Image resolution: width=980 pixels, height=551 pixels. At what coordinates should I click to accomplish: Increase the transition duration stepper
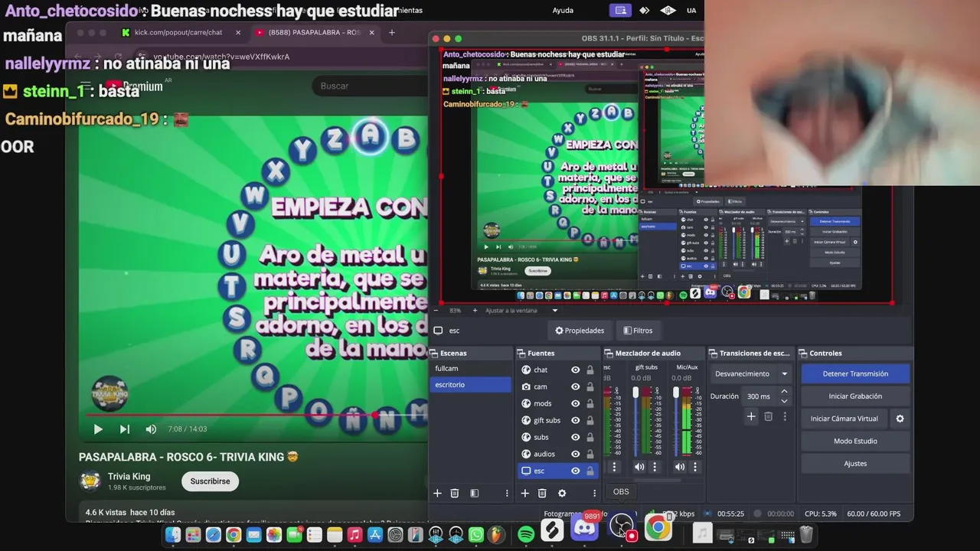coord(784,392)
